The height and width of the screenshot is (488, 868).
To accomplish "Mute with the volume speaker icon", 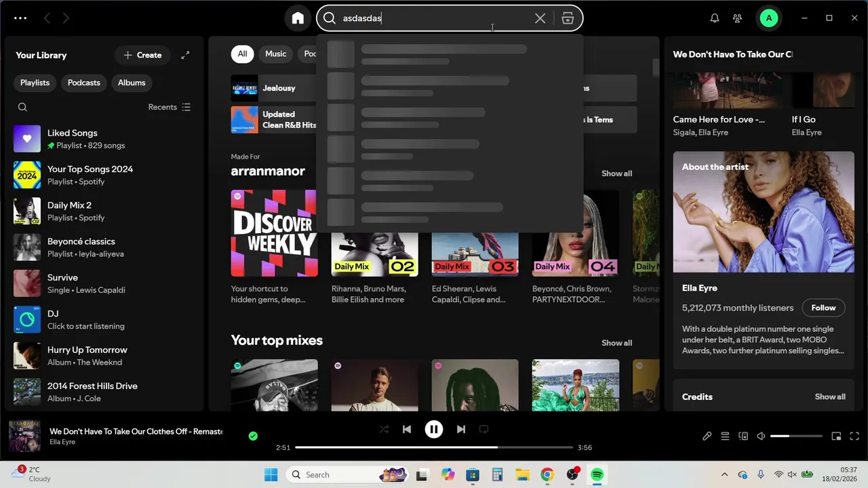I will point(761,436).
